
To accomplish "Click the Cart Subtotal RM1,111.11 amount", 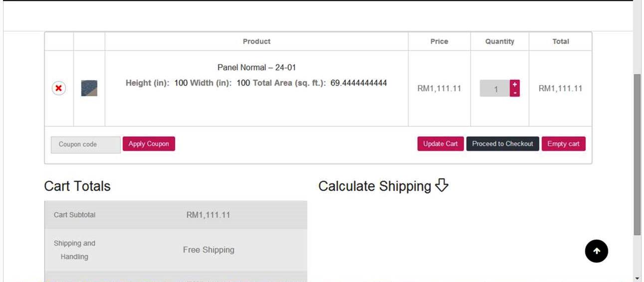I will [208, 215].
